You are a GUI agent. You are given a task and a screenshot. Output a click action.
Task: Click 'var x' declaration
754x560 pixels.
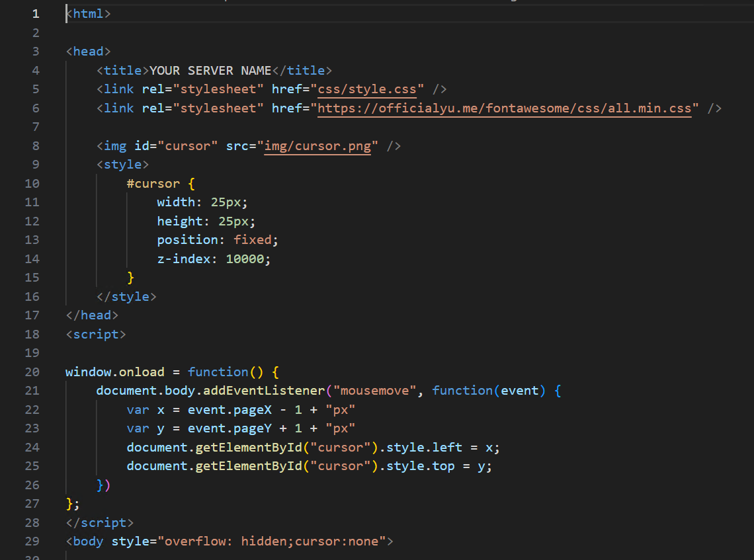coord(146,410)
